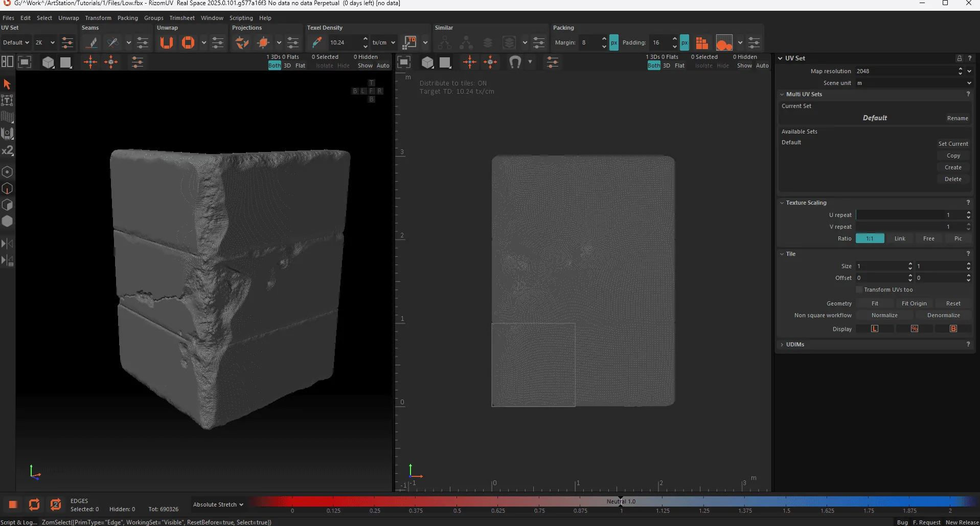
Task: Switch to edge selection mode hexagon icon
Action: coord(7,188)
